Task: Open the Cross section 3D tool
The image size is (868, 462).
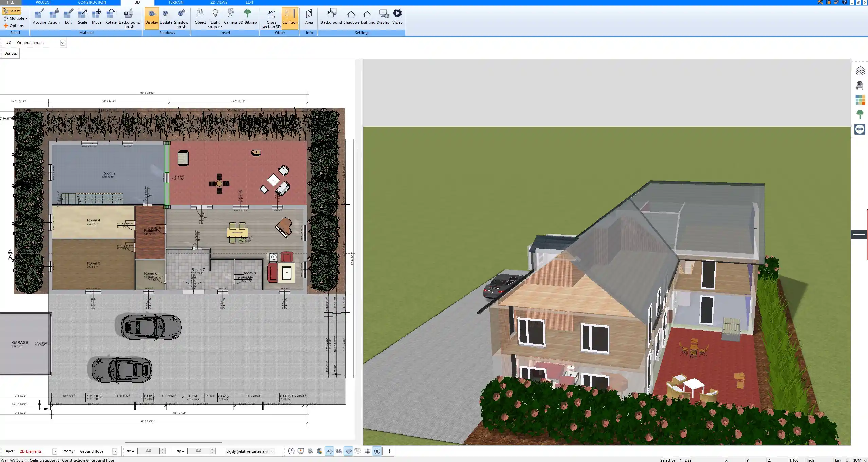Action: tap(271, 17)
